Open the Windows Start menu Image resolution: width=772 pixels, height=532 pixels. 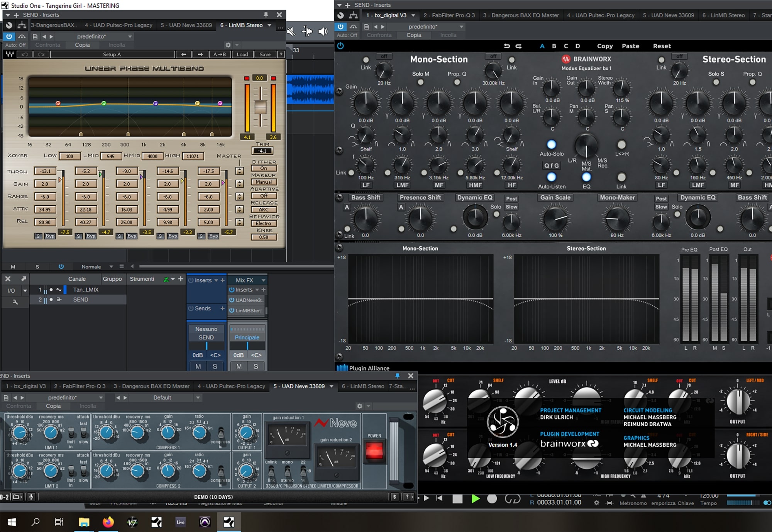coord(12,522)
